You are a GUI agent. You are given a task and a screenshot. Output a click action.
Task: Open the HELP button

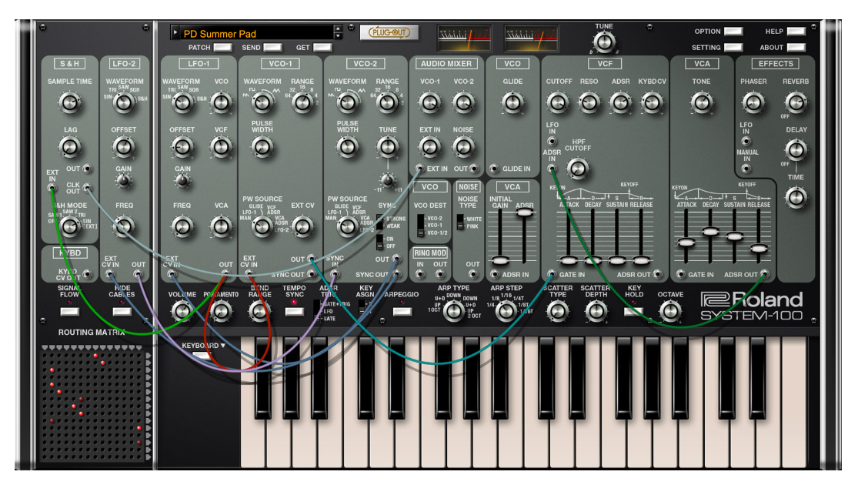pyautogui.click(x=796, y=32)
